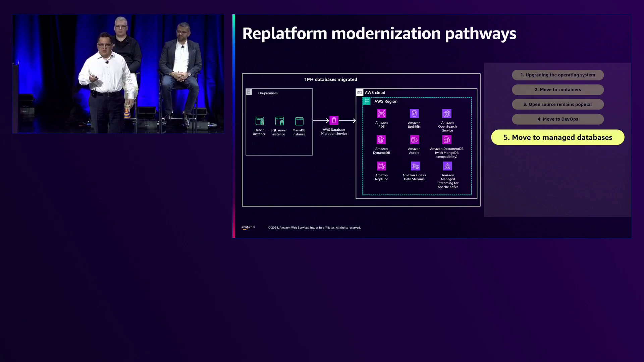644x362 pixels.
Task: Click the AWS Region flag icon
Action: pos(367,101)
